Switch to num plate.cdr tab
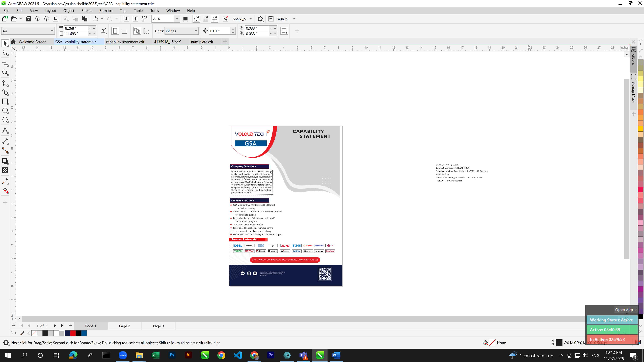The height and width of the screenshot is (362, 644). click(x=202, y=42)
